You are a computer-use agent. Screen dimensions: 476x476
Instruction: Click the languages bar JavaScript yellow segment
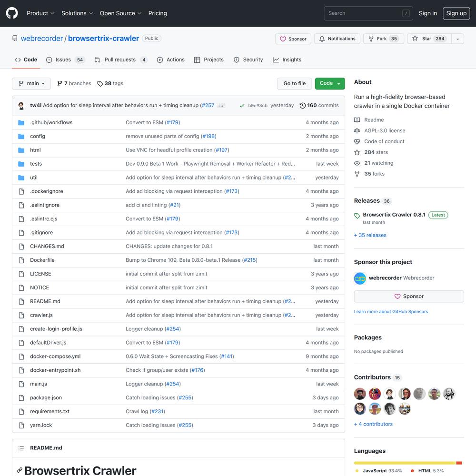click(405, 463)
